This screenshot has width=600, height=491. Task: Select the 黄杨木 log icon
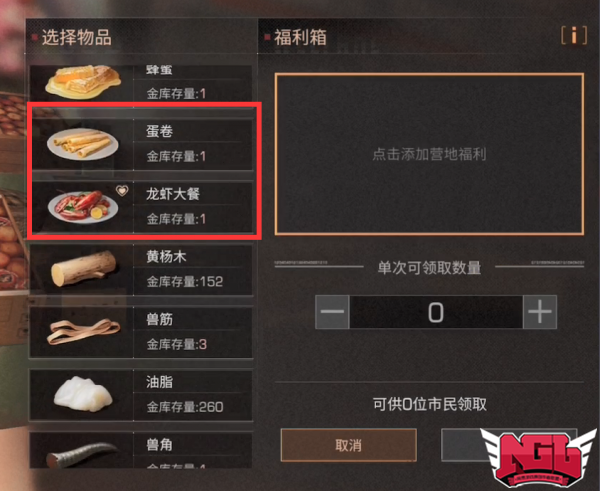click(x=83, y=268)
